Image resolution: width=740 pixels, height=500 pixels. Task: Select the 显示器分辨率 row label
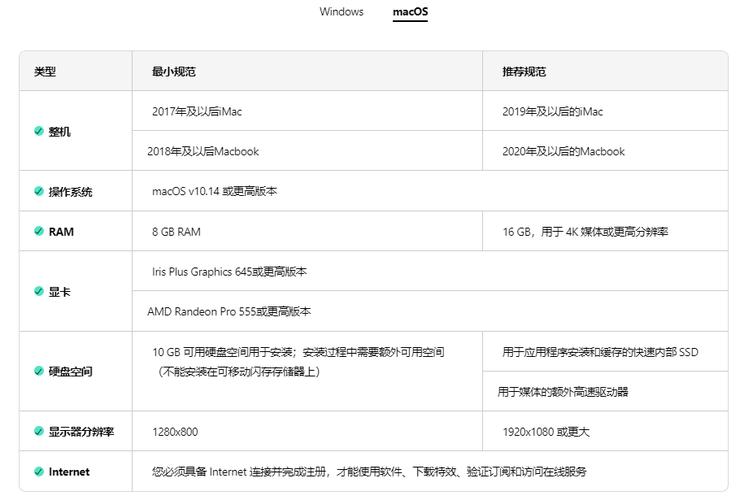(x=81, y=432)
